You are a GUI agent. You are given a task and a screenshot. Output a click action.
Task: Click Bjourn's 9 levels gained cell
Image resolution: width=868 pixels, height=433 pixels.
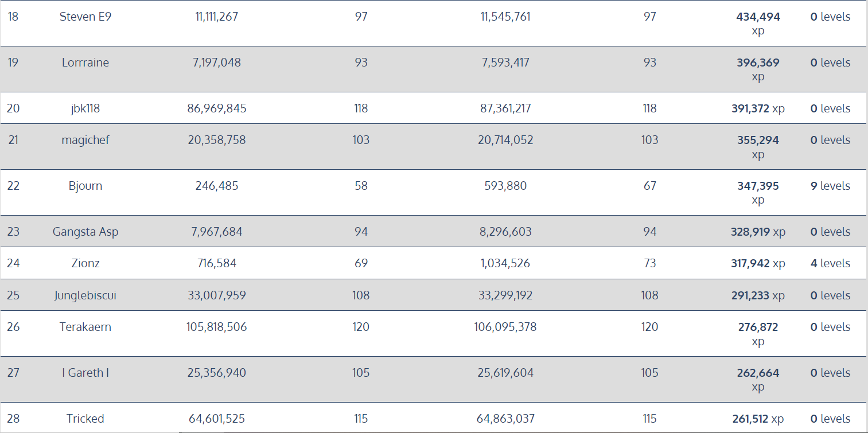coord(830,186)
